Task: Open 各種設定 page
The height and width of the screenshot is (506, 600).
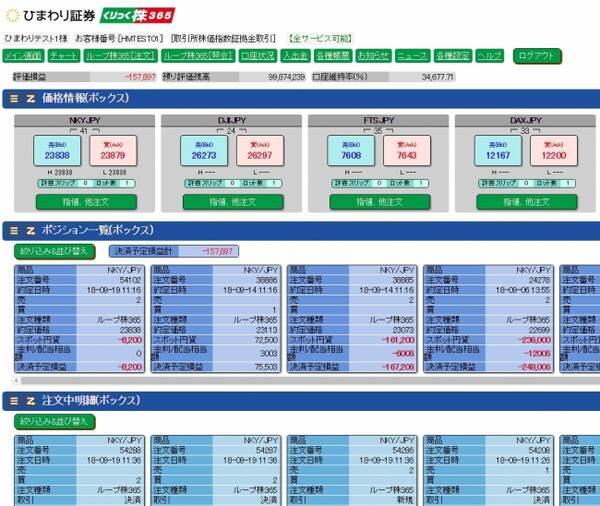Action: pos(453,56)
